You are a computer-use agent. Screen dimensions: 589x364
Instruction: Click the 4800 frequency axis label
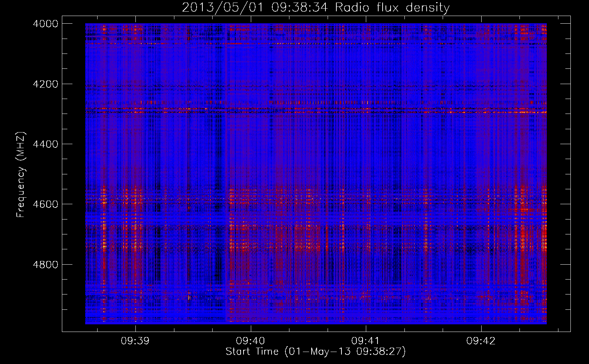coord(46,264)
